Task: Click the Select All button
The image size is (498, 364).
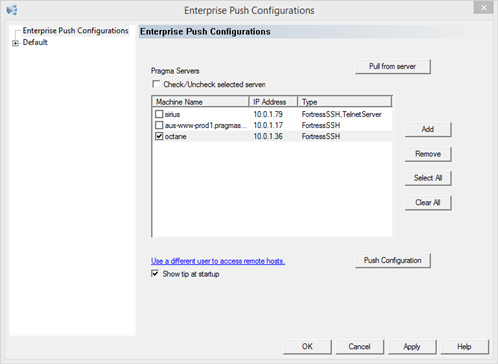Action: (x=428, y=178)
